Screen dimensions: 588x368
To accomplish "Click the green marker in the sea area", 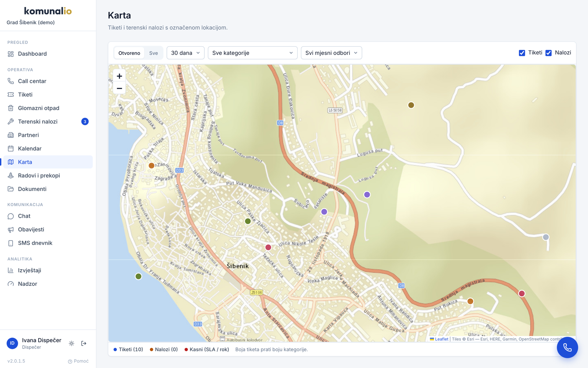I will tap(139, 276).
